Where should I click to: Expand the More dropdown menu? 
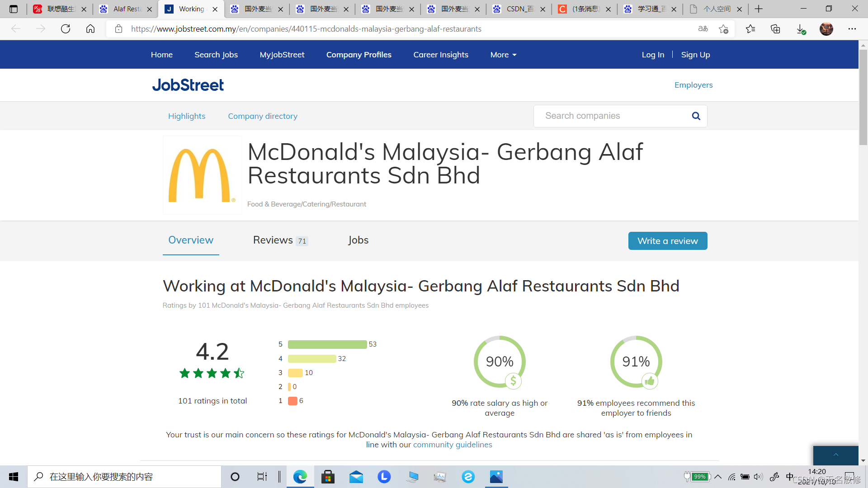tap(503, 55)
